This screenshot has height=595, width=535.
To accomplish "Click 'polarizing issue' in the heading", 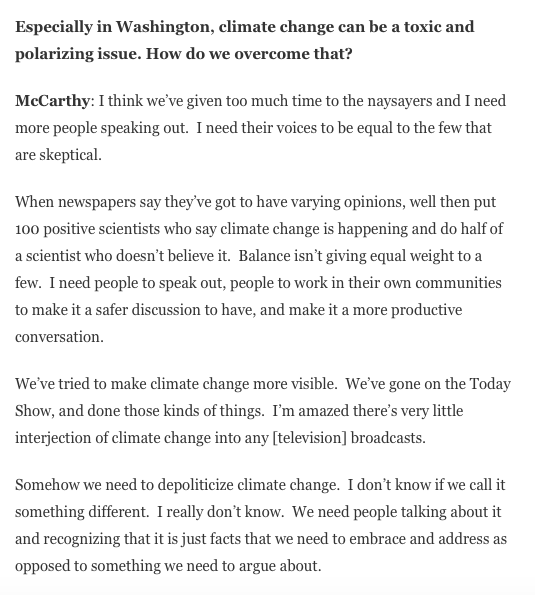I will [78, 54].
